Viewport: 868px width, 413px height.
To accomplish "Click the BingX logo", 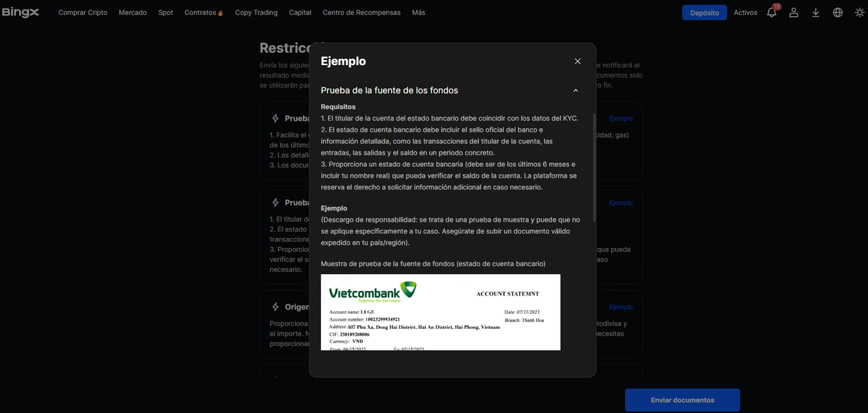I will pyautogui.click(x=20, y=12).
